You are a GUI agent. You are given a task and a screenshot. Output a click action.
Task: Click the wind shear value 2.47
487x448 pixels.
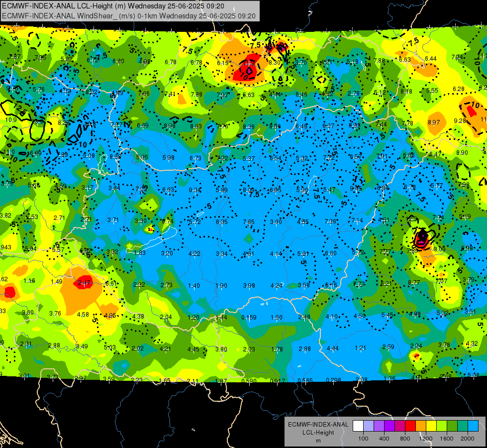click(84, 283)
